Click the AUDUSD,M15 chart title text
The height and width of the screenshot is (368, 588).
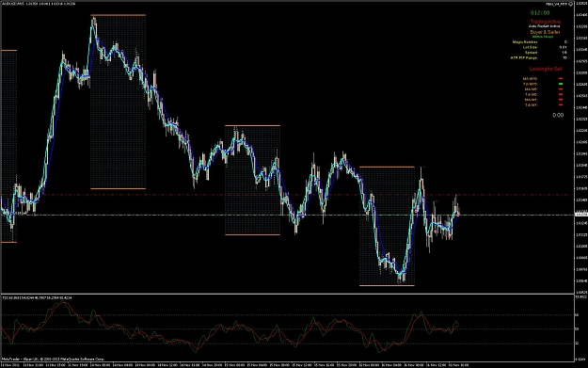[x=12, y=4]
